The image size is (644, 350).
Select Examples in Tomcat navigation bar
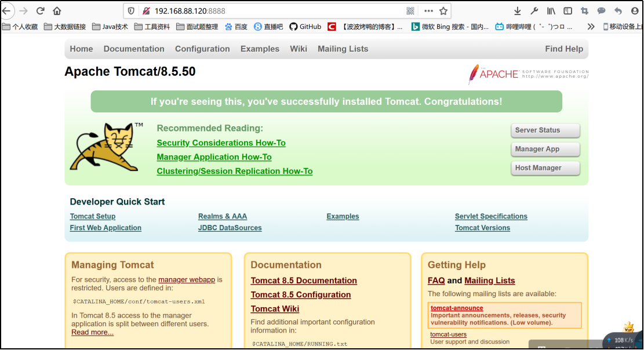coord(260,49)
